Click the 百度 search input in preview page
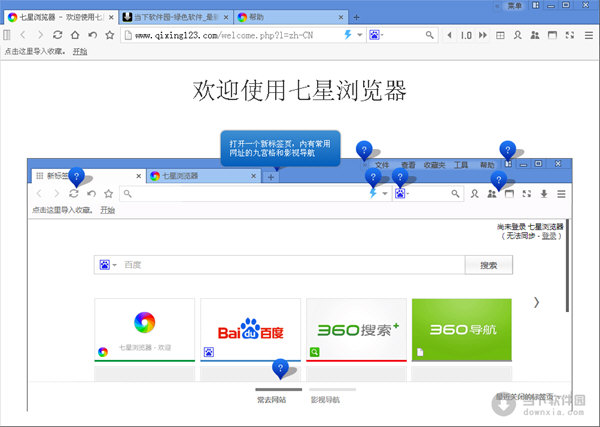 click(x=293, y=265)
